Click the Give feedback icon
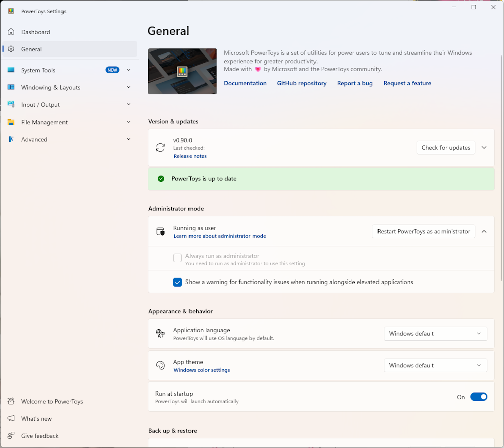The height and width of the screenshot is (448, 504). point(11,435)
